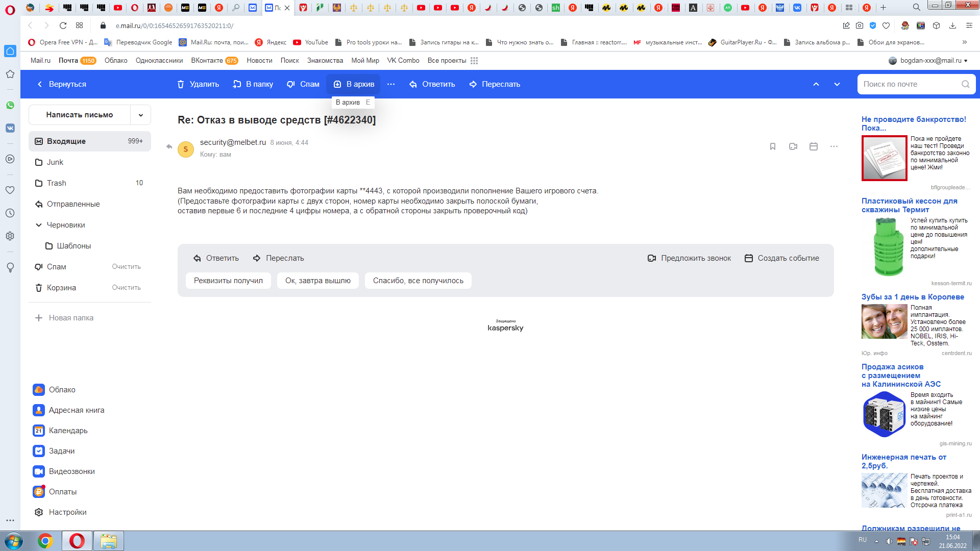This screenshot has width=980, height=551.
Task: Click the quick reply 'Реквизиты получил'
Action: (228, 281)
